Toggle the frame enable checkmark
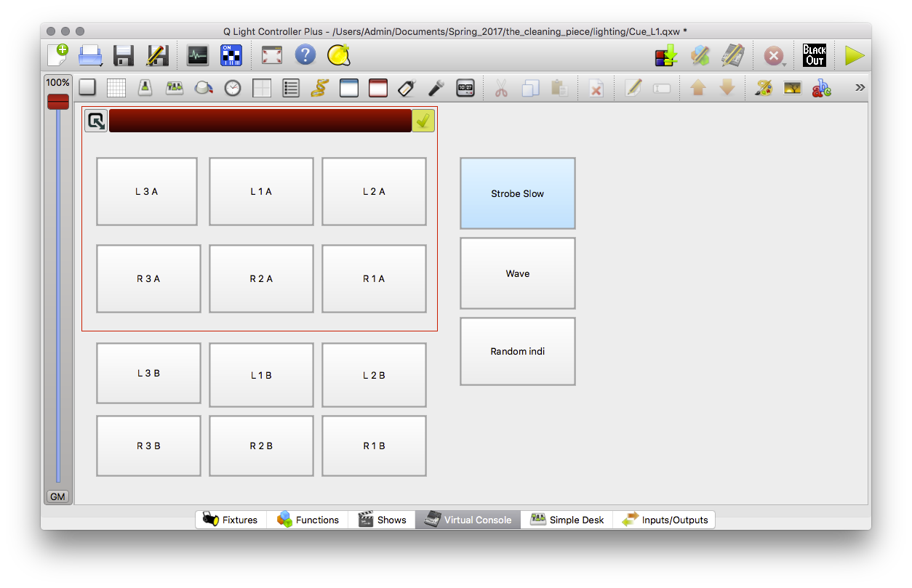The height and width of the screenshot is (588, 912). point(423,121)
